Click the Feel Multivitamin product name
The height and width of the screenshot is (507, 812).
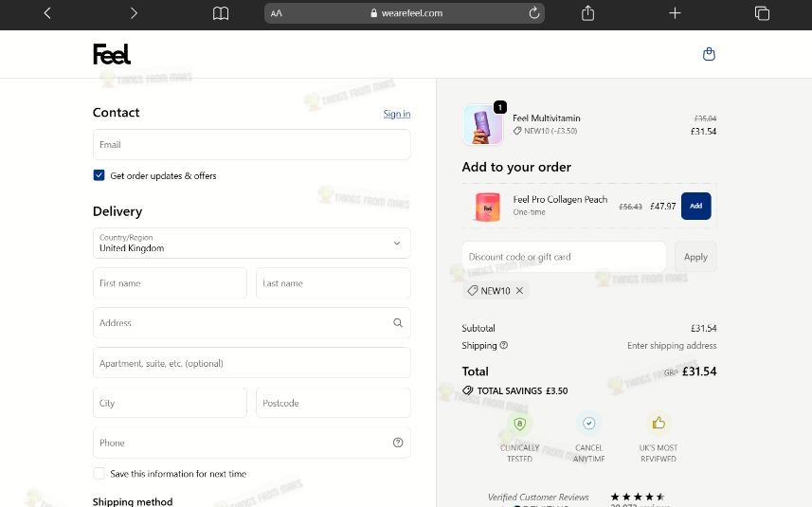[x=547, y=118]
